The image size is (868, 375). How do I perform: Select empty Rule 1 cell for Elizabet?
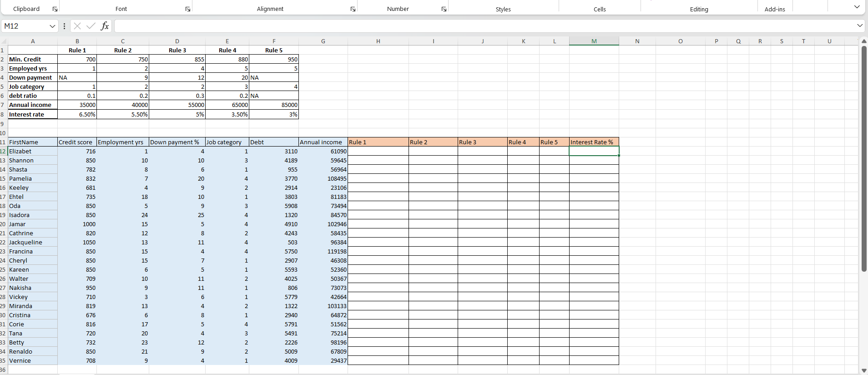[x=378, y=151]
